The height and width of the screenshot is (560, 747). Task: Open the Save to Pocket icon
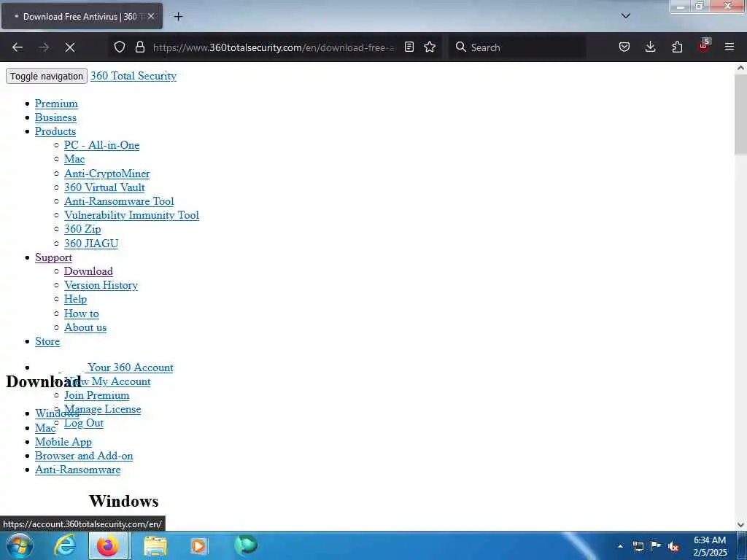point(624,47)
